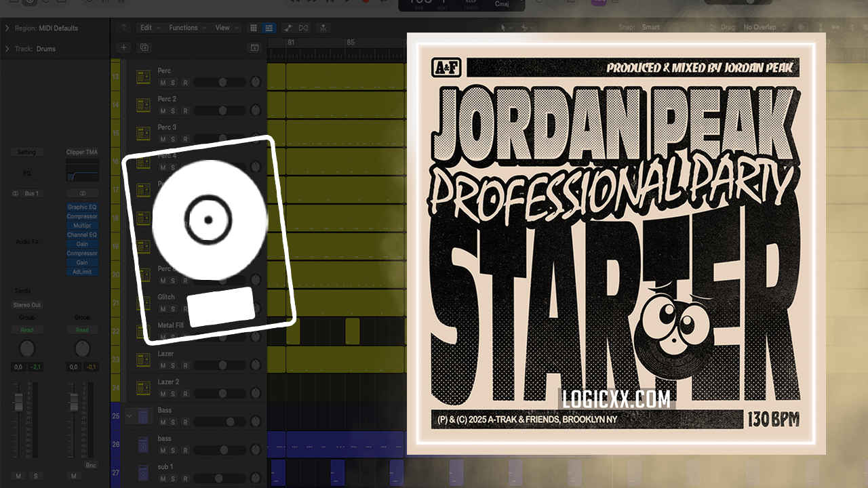Click the Graphic EQ plug-in slot

tap(82, 207)
